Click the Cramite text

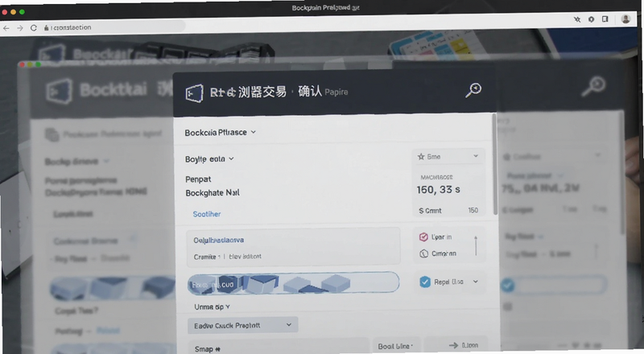(x=204, y=257)
